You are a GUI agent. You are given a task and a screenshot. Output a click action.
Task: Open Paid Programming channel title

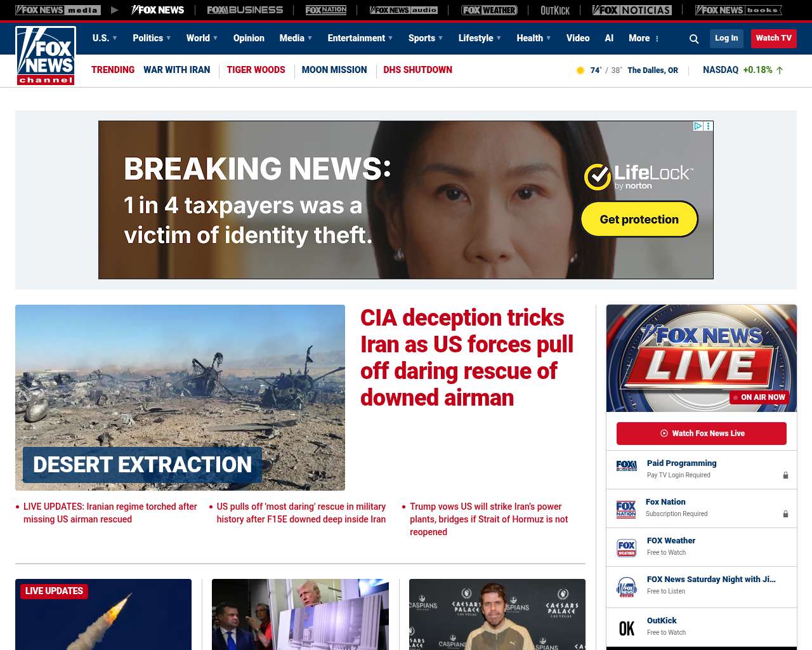681,463
